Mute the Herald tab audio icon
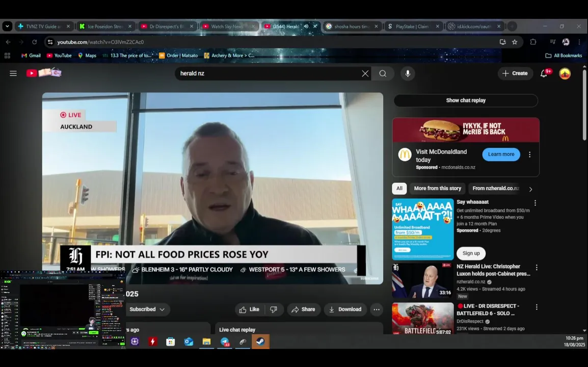This screenshot has width=588, height=367. tap(306, 27)
